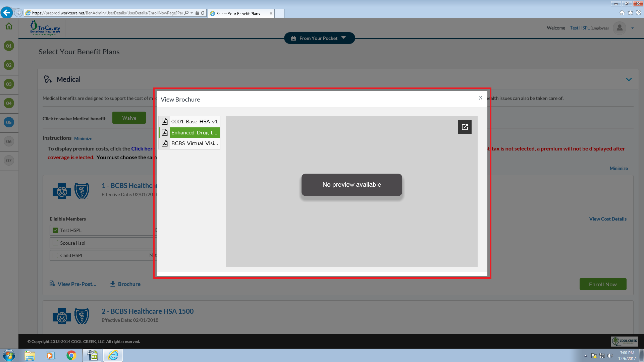
Task: Go to step 04 in sidebar
Action: [9, 103]
